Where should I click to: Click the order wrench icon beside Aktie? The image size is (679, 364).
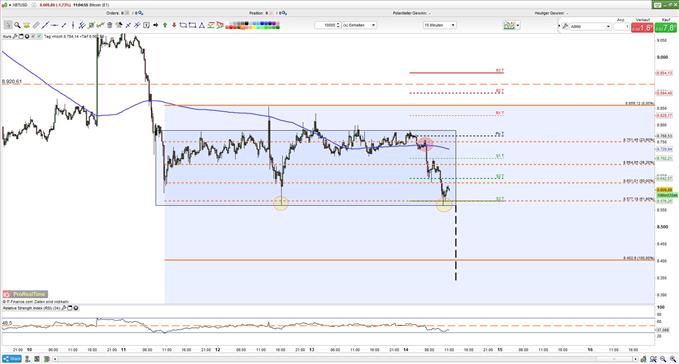[565, 26]
